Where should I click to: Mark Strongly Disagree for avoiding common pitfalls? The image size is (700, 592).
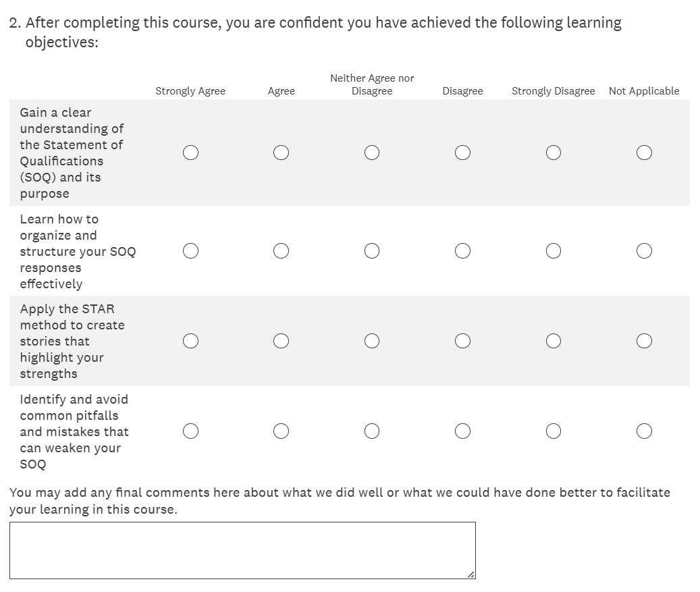tap(553, 431)
